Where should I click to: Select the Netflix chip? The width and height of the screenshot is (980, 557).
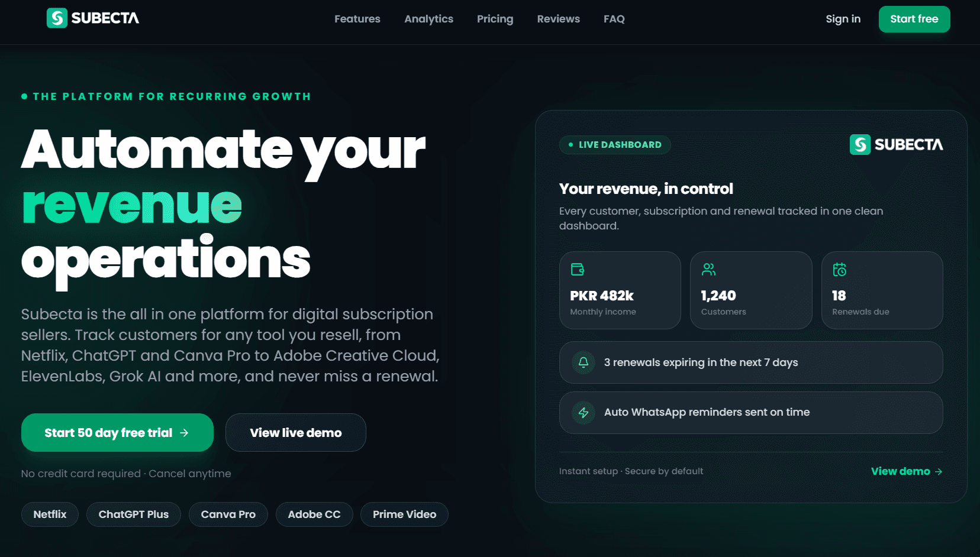pos(50,514)
